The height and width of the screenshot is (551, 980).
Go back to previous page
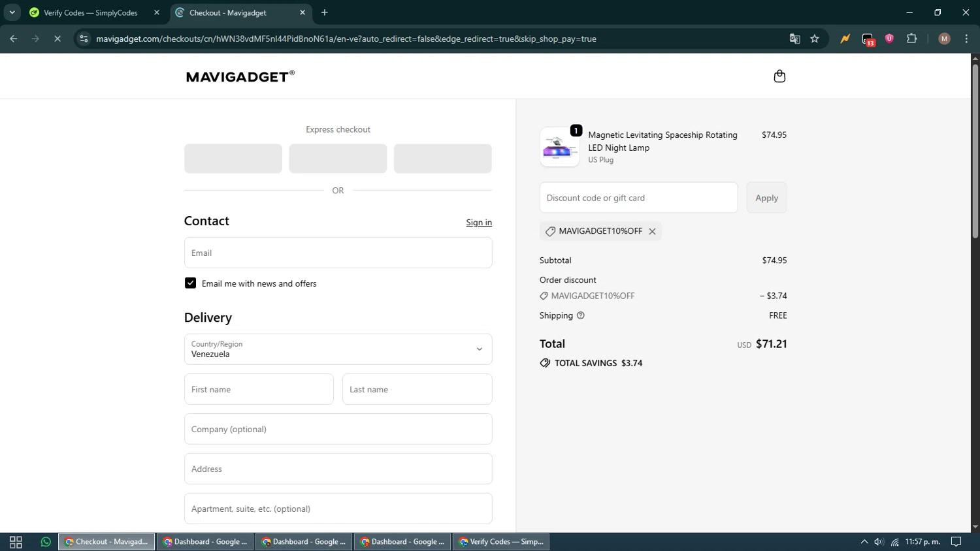pyautogui.click(x=14, y=39)
